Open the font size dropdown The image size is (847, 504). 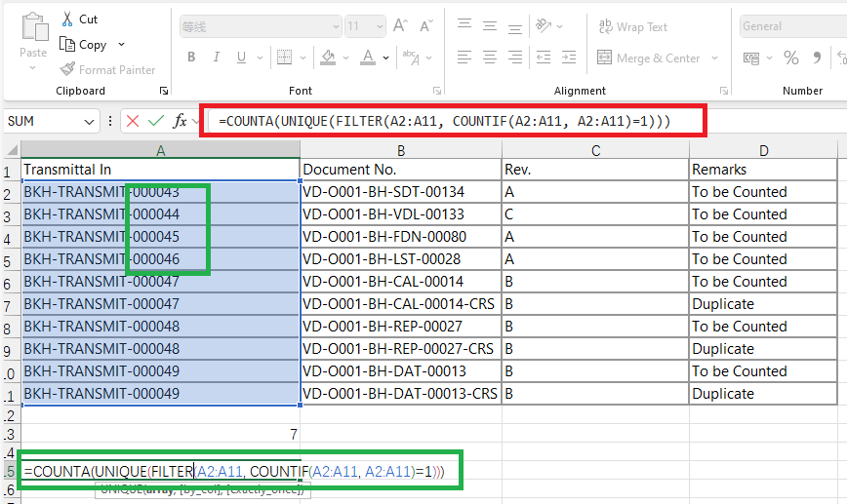pyautogui.click(x=380, y=26)
